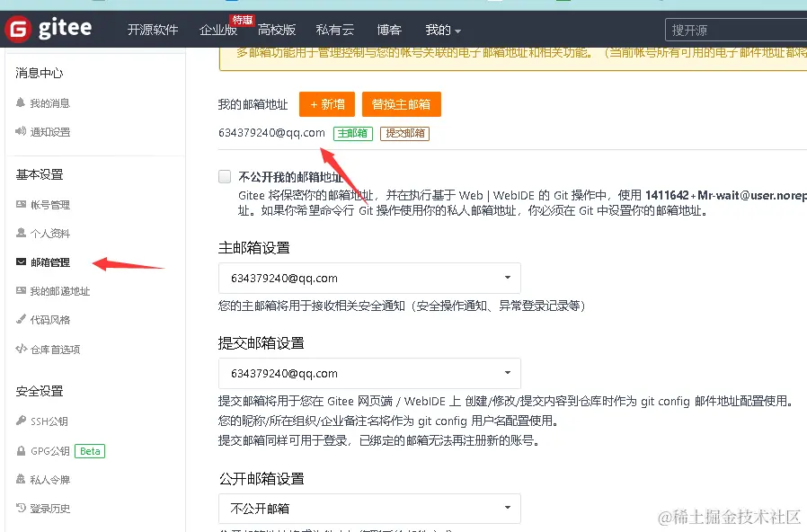Image resolution: width=807 pixels, height=532 pixels.
Task: Open the 主邮箱设置 email dropdown
Action: click(x=369, y=278)
